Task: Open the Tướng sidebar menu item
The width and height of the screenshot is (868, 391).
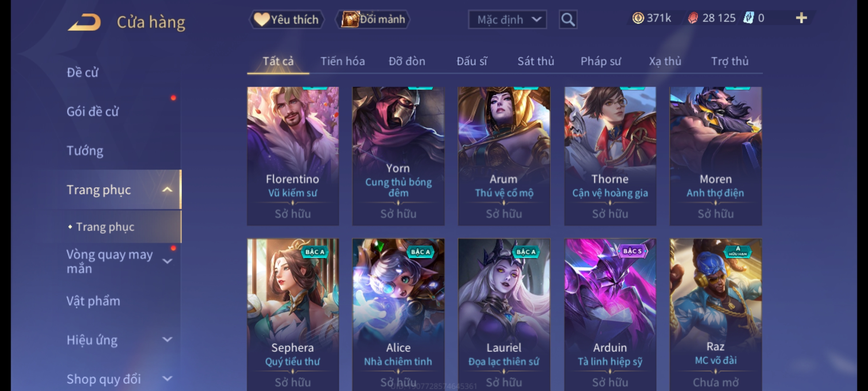Action: 85,151
